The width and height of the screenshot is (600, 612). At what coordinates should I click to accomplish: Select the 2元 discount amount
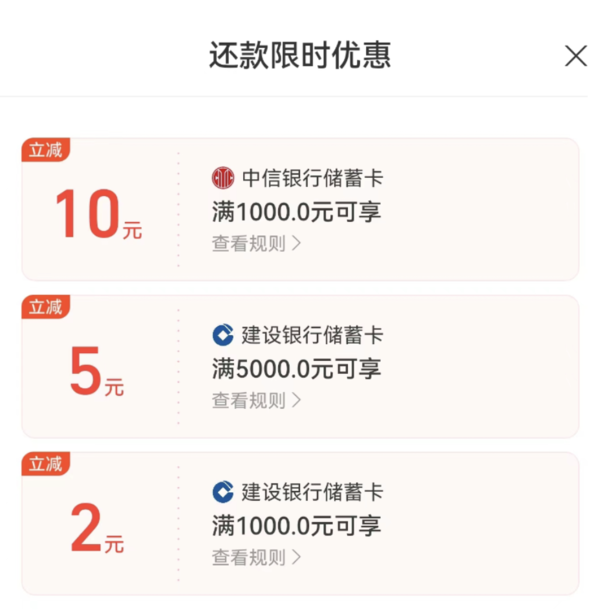(97, 527)
